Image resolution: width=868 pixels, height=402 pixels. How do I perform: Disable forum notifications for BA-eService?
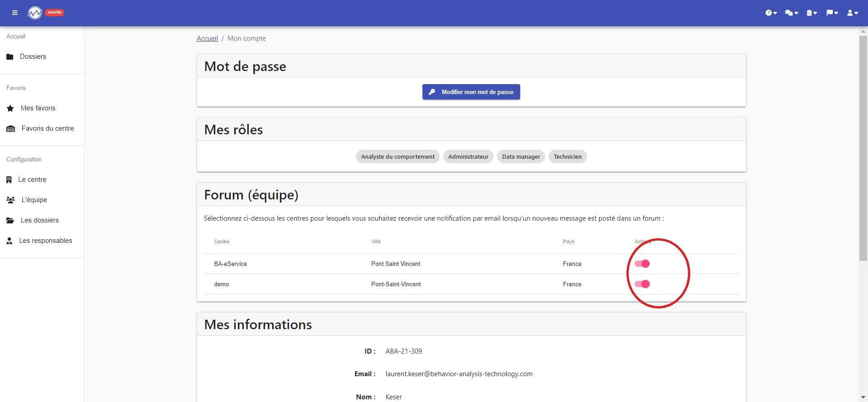click(x=642, y=264)
